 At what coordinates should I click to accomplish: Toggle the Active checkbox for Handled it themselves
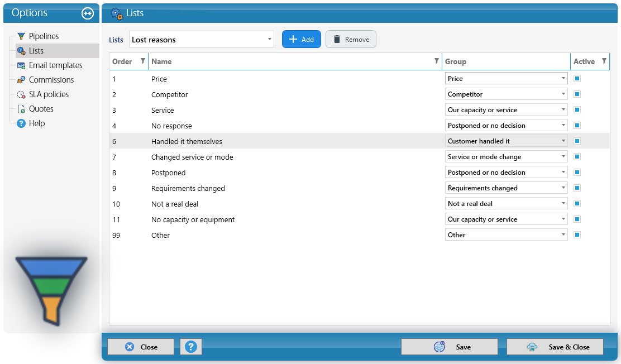577,141
